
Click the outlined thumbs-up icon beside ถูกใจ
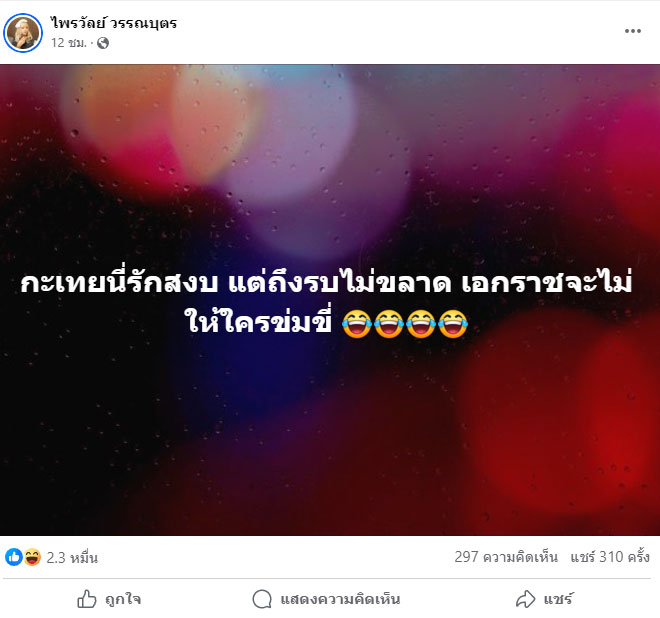[87, 599]
